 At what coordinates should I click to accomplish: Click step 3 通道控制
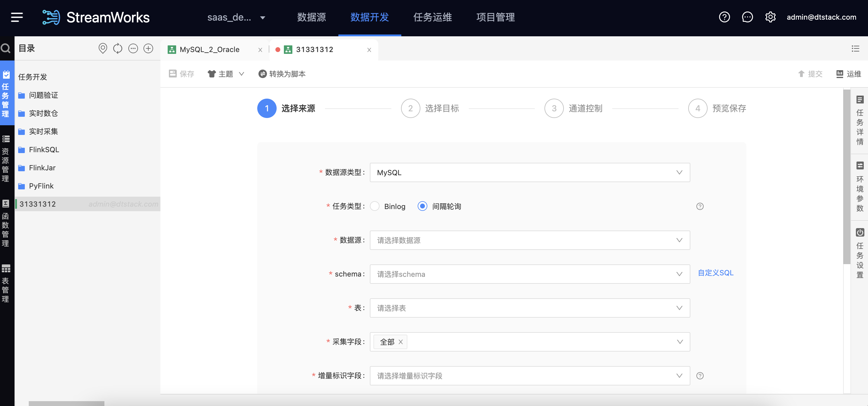[574, 109]
